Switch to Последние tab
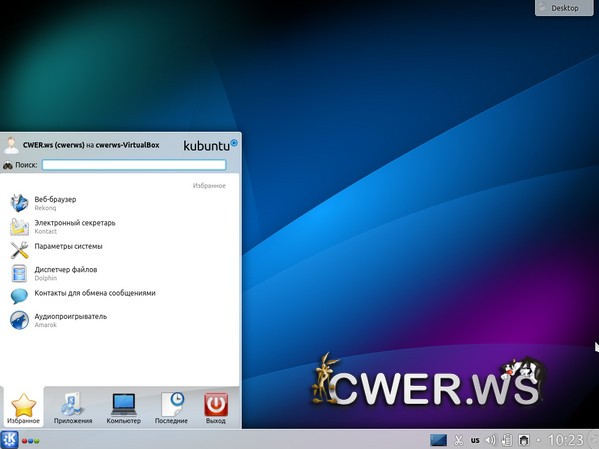The width and height of the screenshot is (599, 449). (x=171, y=408)
